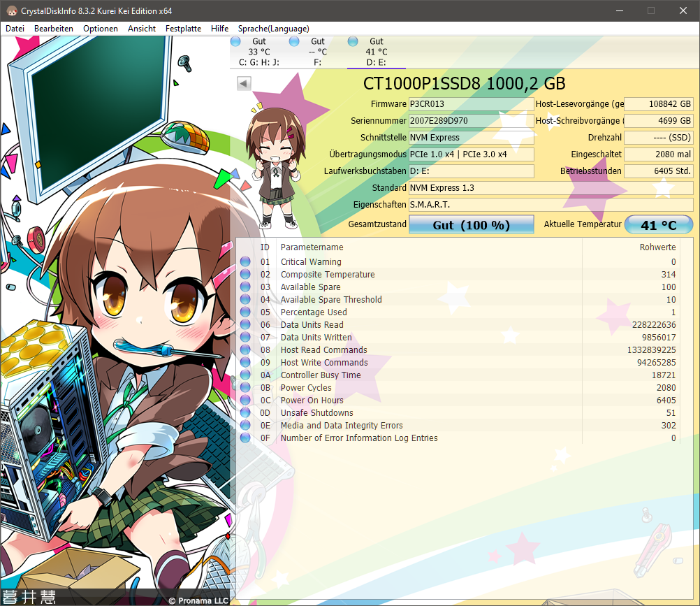Select the D: E: disk status orb

[353, 41]
